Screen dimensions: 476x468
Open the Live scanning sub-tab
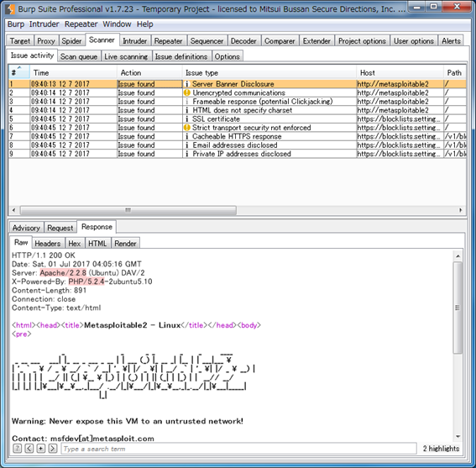tap(126, 56)
